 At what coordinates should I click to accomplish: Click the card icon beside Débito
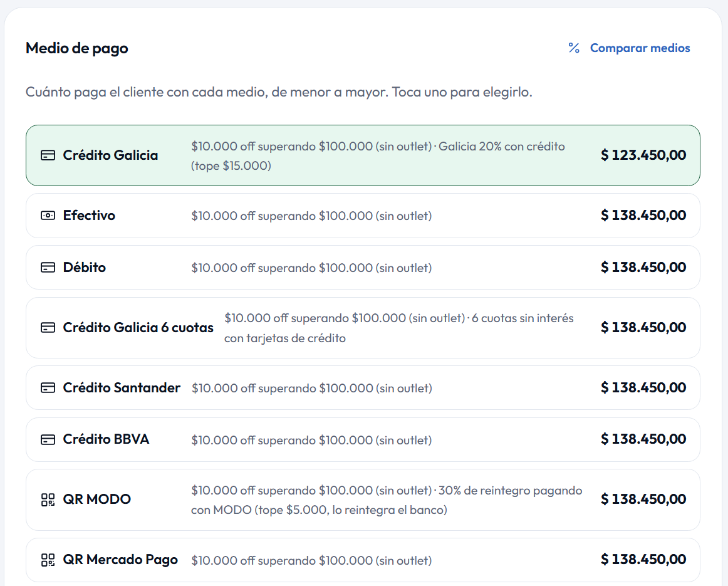48,268
